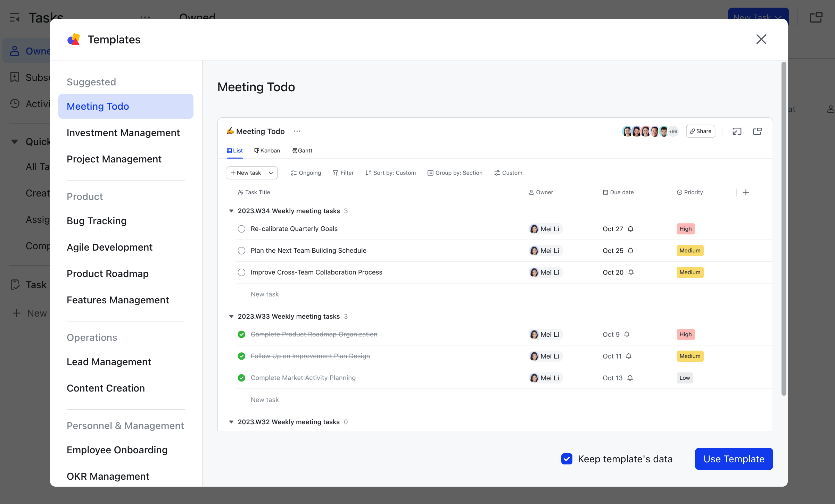Click the fullscreen expand icon in preview
The width and height of the screenshot is (835, 504).
[x=737, y=131]
